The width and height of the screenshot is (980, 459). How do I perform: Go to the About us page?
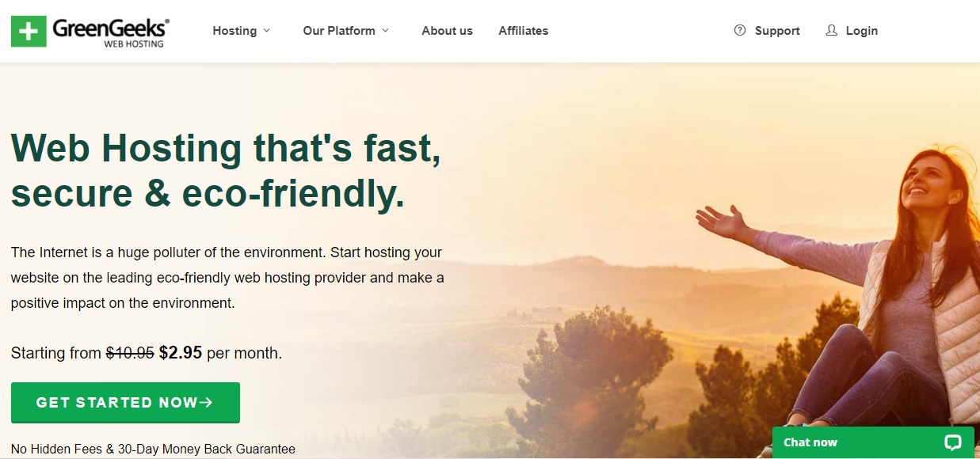[447, 31]
